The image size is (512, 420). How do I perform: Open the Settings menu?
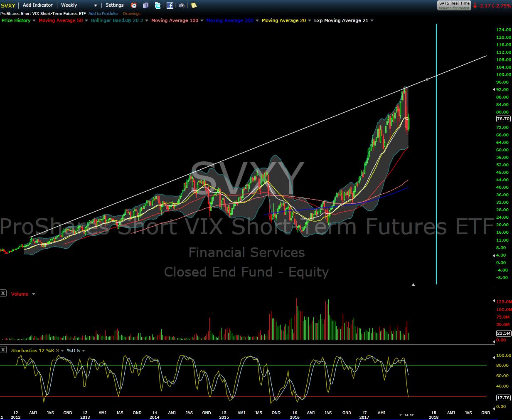[x=114, y=5]
